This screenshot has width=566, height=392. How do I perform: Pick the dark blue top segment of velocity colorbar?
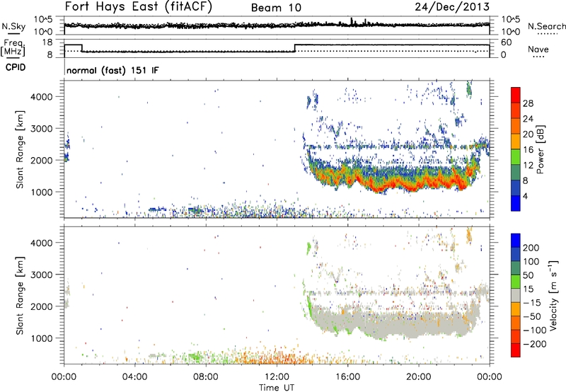click(516, 241)
